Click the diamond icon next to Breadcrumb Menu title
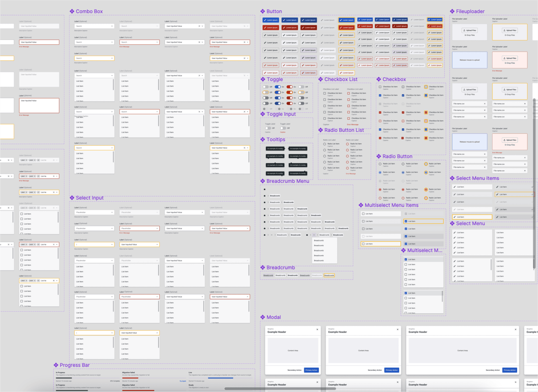This screenshot has height=392, width=538. (263, 181)
